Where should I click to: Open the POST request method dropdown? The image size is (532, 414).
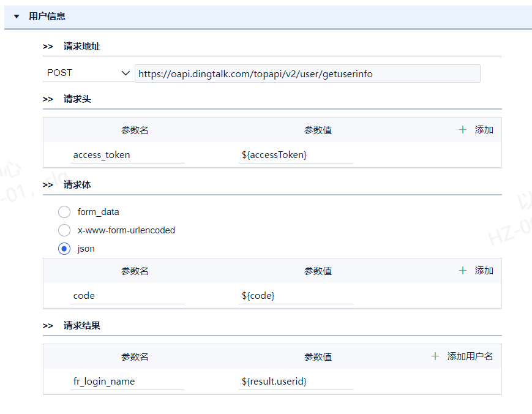pos(88,73)
